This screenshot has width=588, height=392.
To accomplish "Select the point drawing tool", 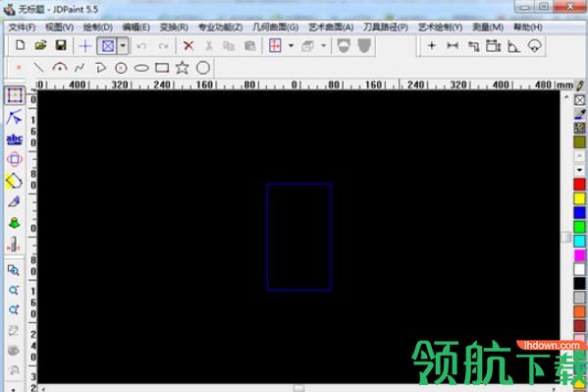I will pos(19,68).
